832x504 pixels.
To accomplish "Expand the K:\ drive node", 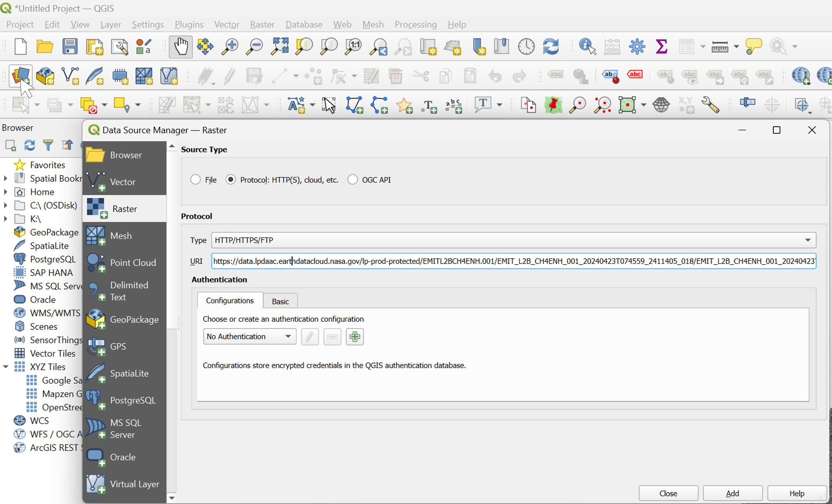I will 5,219.
